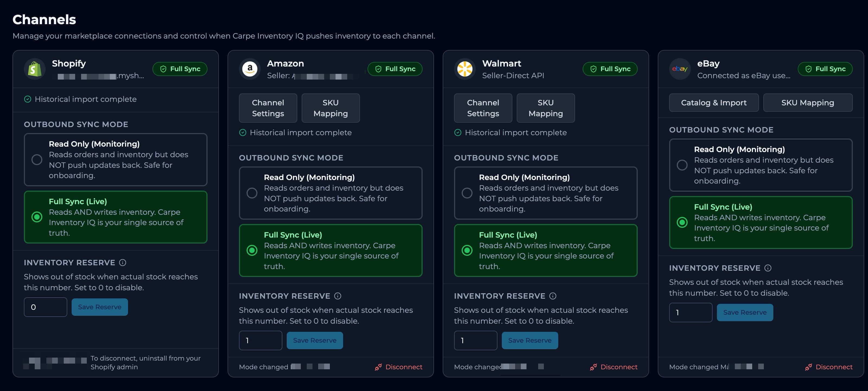The height and width of the screenshot is (391, 868).
Task: Click 'Connected as eBay use...' text
Action: pos(744,75)
